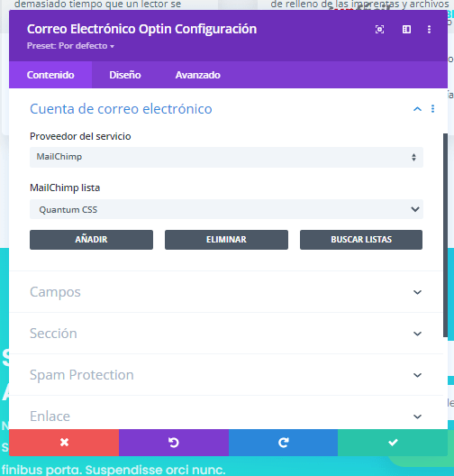
Task: Open the three-dot menu in modal header
Action: [429, 30]
